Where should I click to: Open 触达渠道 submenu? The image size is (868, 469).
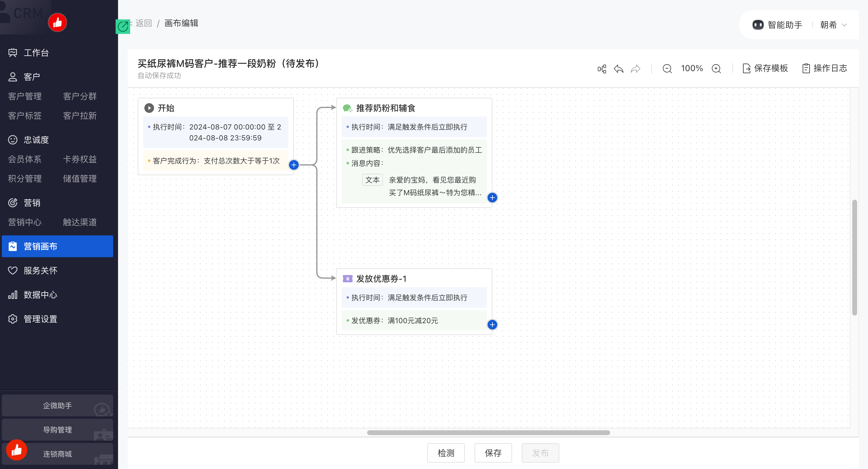[x=80, y=222]
